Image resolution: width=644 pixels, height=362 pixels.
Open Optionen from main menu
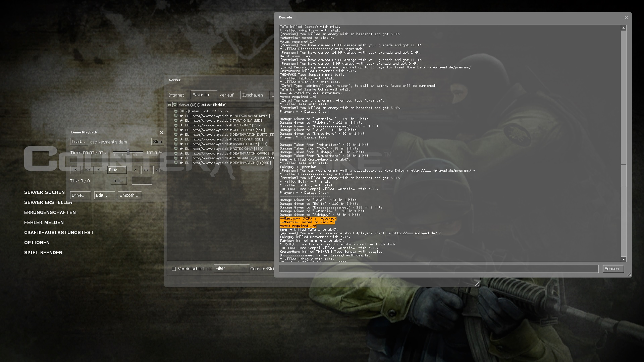click(x=37, y=243)
